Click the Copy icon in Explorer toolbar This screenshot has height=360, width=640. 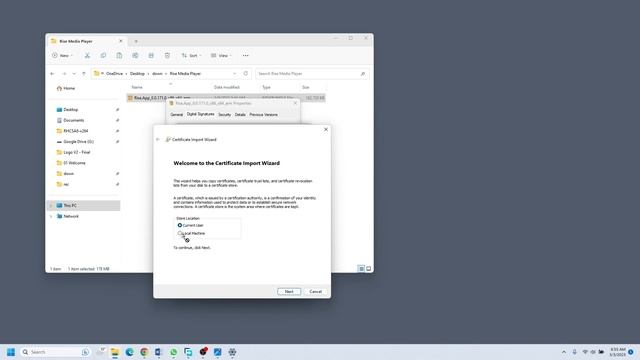click(x=103, y=56)
